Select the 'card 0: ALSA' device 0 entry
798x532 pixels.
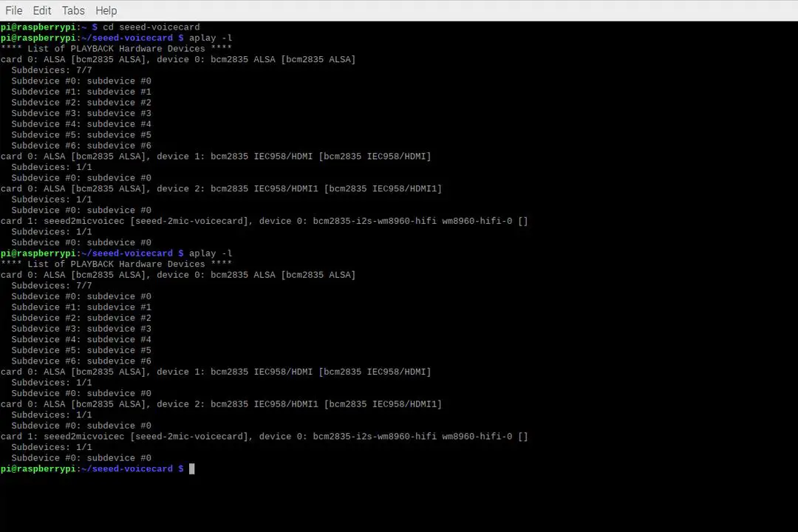pyautogui.click(x=177, y=59)
